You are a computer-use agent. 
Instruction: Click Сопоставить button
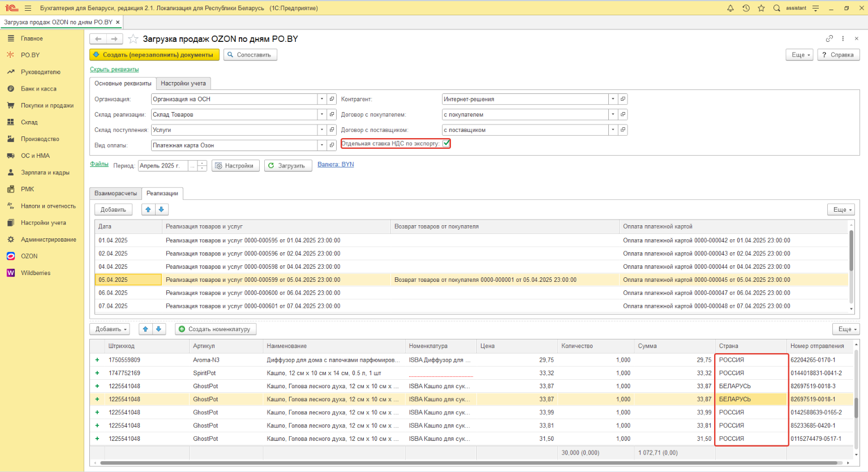point(250,55)
